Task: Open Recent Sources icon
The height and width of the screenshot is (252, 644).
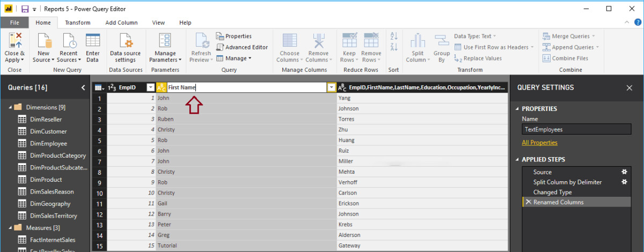Action: pyautogui.click(x=69, y=41)
